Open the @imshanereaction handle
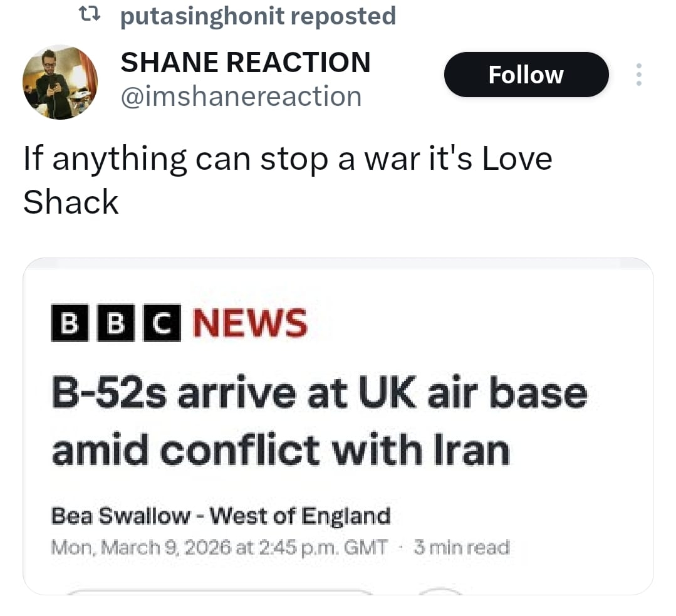676x616 pixels. [241, 97]
